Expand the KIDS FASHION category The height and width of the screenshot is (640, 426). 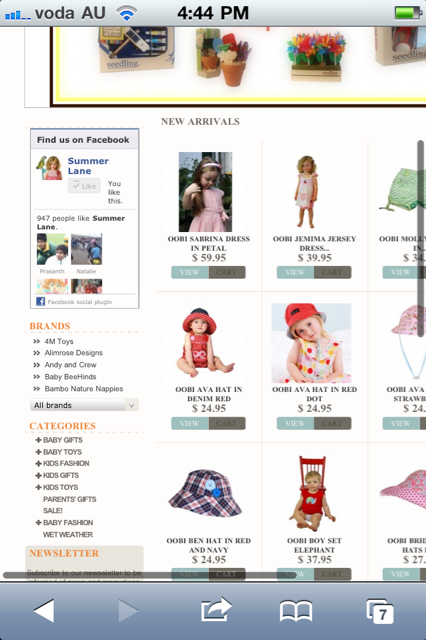(x=62, y=463)
